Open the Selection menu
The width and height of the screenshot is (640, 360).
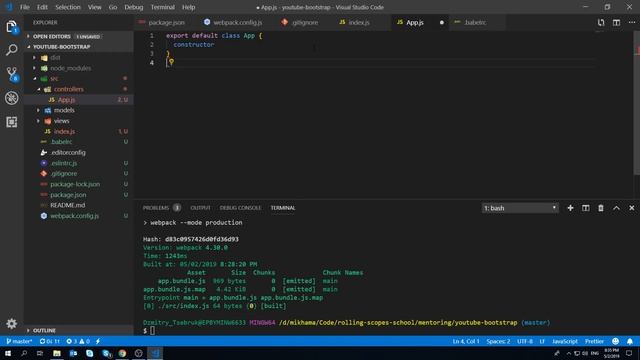tap(68, 7)
